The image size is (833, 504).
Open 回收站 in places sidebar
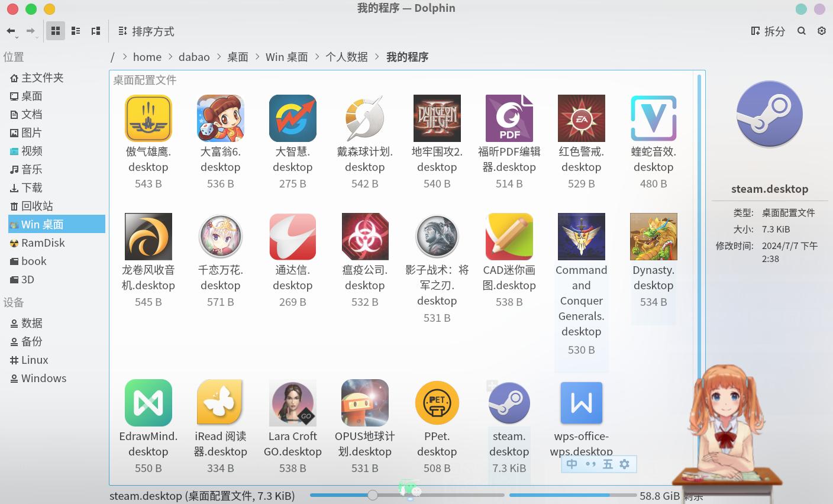tap(57, 206)
